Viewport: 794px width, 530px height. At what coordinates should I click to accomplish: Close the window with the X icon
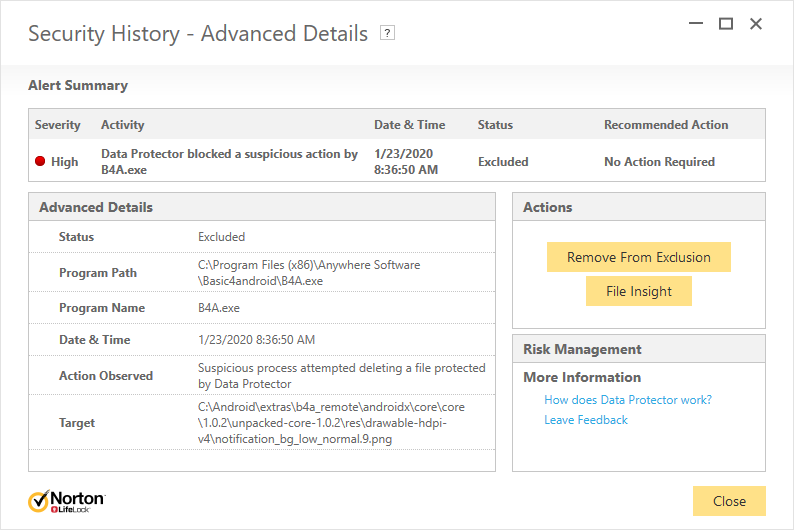[756, 23]
